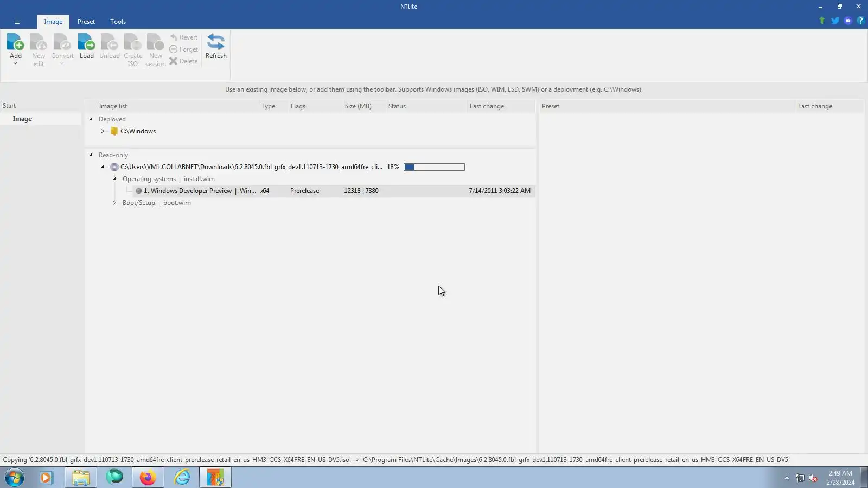Click the Unload toolbar icon
Screen dimensions: 868x488
click(109, 42)
